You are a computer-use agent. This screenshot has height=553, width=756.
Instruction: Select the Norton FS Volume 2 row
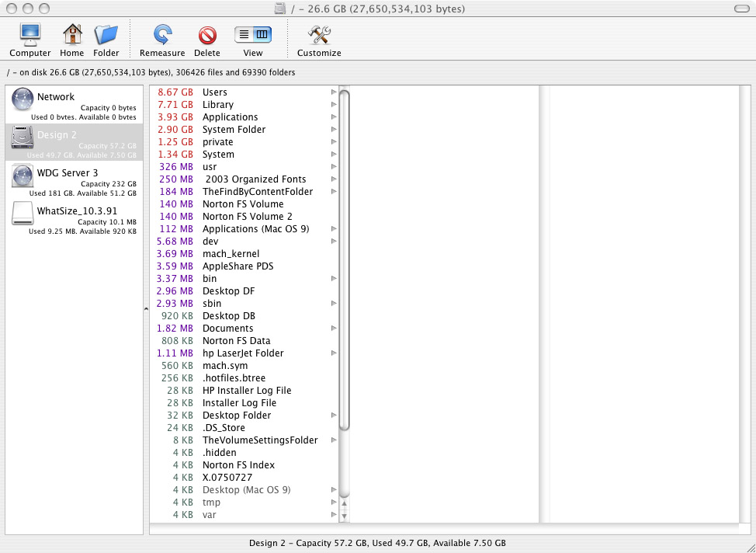click(244, 216)
